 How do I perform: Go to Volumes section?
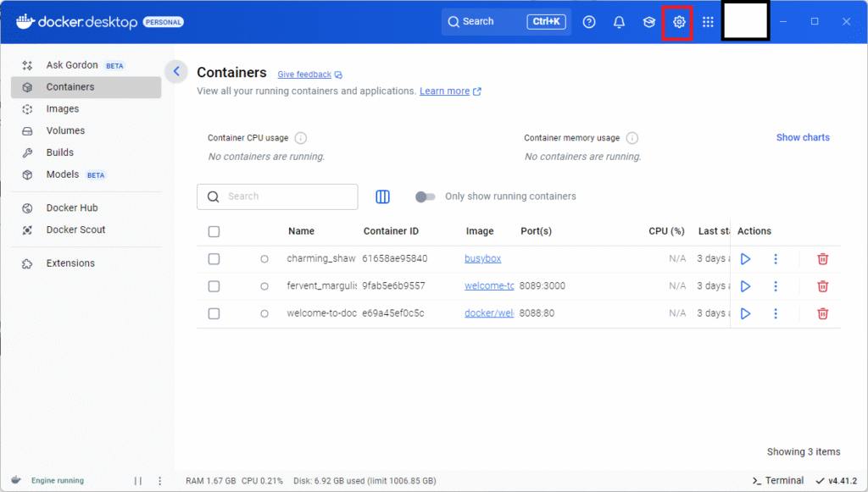click(x=86, y=130)
